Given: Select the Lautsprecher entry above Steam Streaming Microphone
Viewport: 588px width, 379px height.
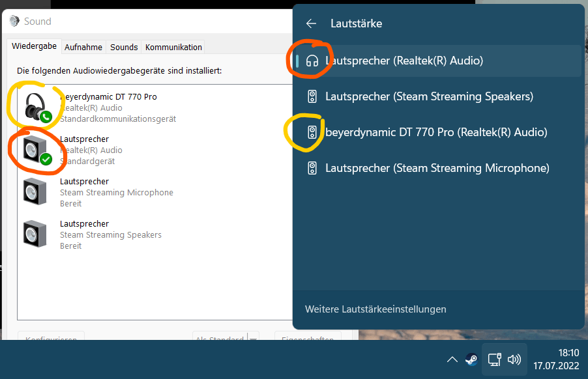Looking at the screenshot, I should coord(84,181).
